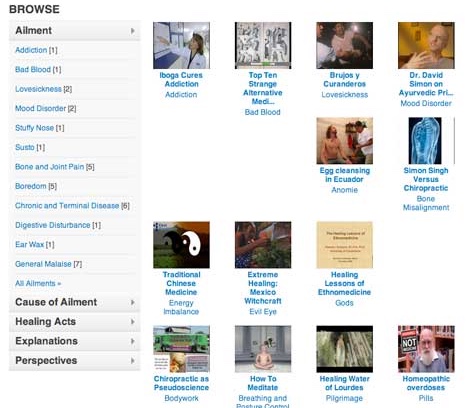The height and width of the screenshot is (408, 472).
Task: Open the Energy Imbalance category link
Action: pyautogui.click(x=181, y=307)
